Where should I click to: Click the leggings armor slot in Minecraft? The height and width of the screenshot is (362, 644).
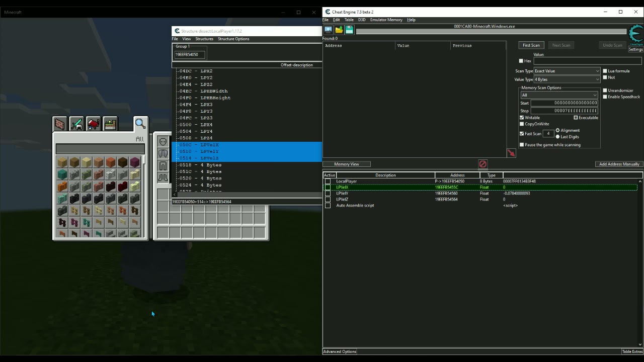point(163,165)
